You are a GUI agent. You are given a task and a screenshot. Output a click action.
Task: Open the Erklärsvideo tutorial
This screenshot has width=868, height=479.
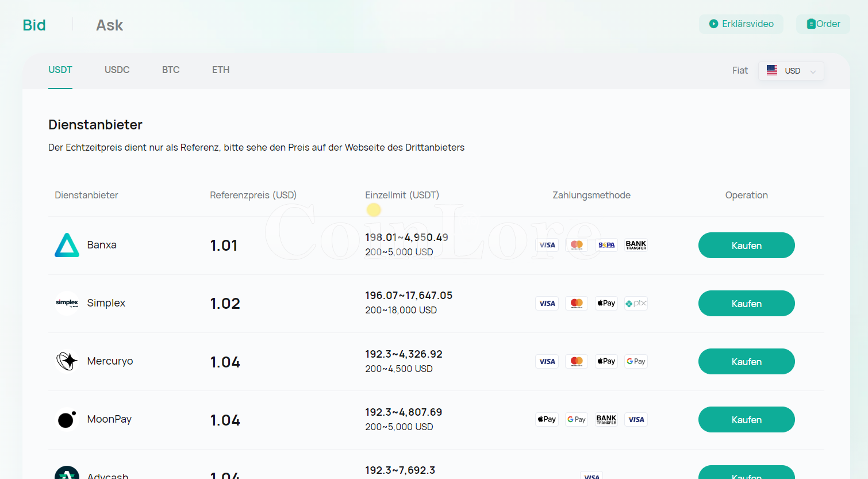pos(741,24)
